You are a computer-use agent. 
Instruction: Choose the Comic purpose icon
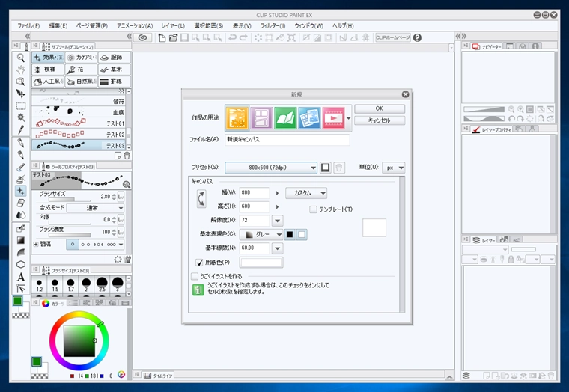click(261, 118)
